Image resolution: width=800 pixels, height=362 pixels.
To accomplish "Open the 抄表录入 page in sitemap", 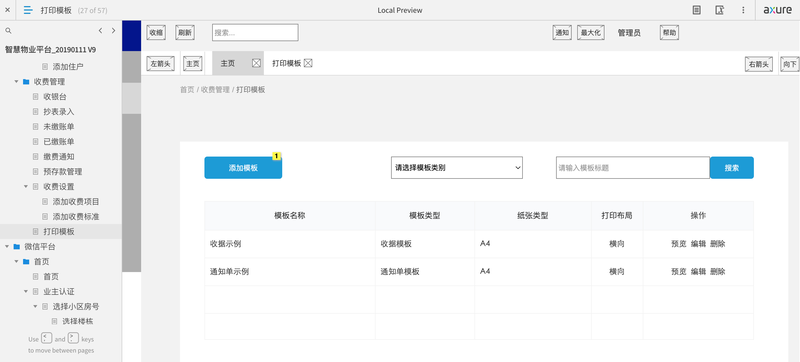I will pos(59,112).
